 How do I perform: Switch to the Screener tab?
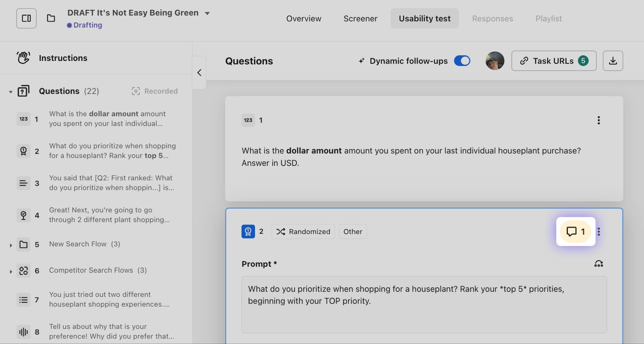(x=360, y=19)
